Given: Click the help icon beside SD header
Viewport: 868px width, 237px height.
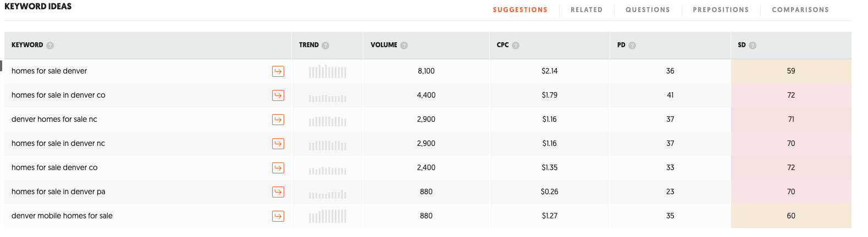Looking at the screenshot, I should 753,46.
